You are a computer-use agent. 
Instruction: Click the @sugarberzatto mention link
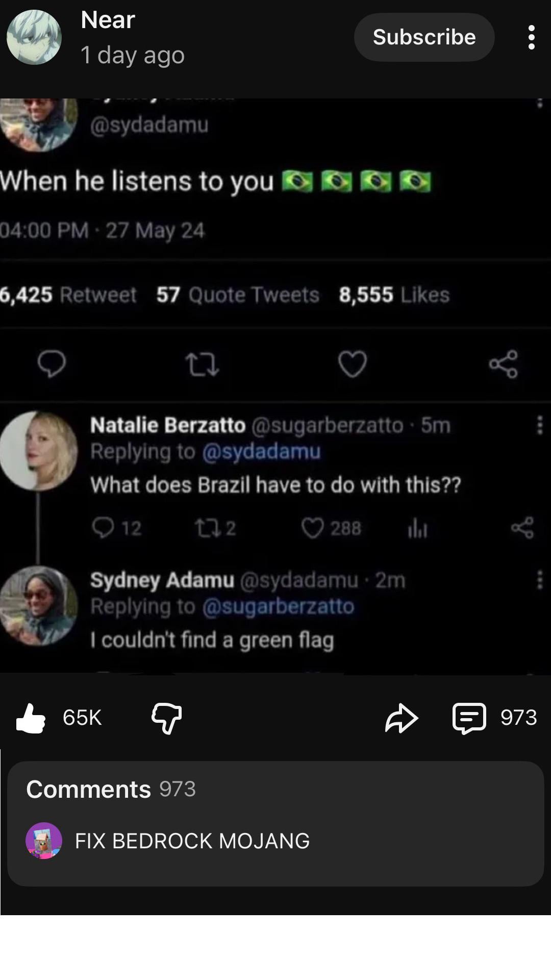click(278, 606)
